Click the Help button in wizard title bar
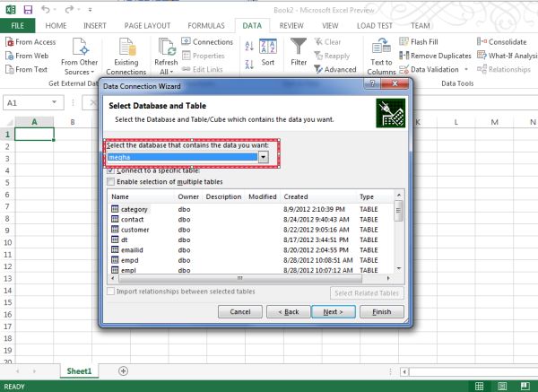This screenshot has height=392, width=538. point(372,83)
